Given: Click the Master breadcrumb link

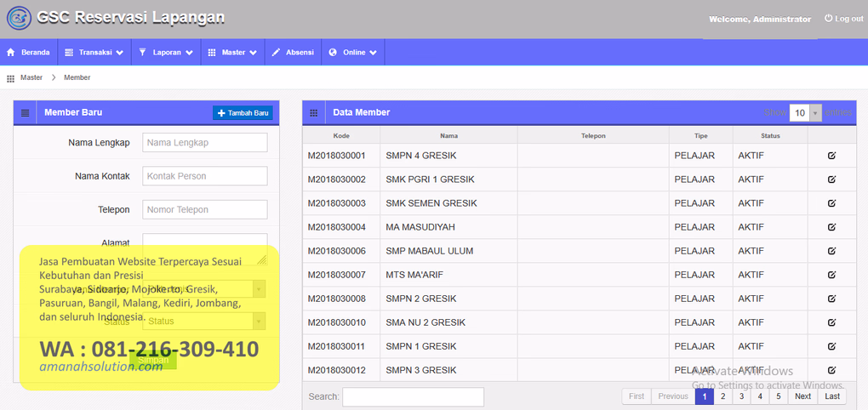Looking at the screenshot, I should tap(31, 78).
